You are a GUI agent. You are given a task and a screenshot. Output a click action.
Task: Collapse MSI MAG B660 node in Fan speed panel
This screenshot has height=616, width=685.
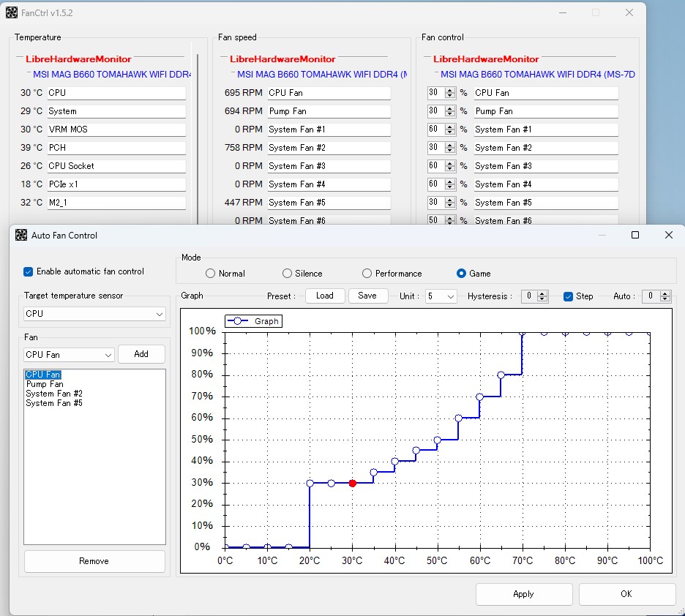(233, 72)
